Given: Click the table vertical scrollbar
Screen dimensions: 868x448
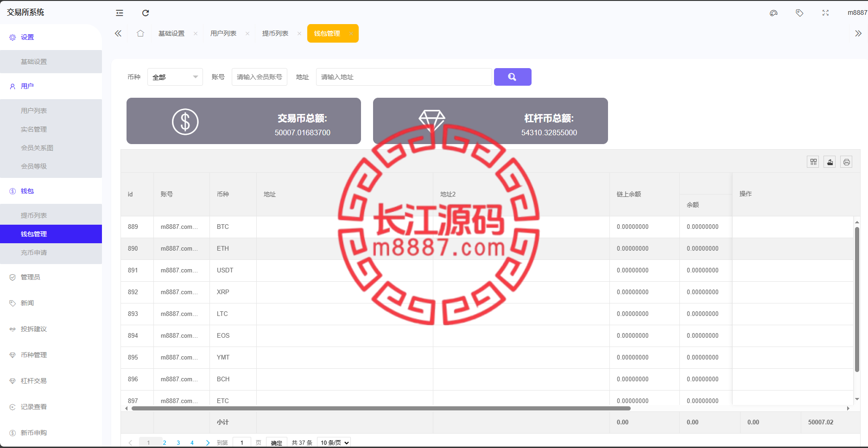Looking at the screenshot, I should (x=857, y=299).
